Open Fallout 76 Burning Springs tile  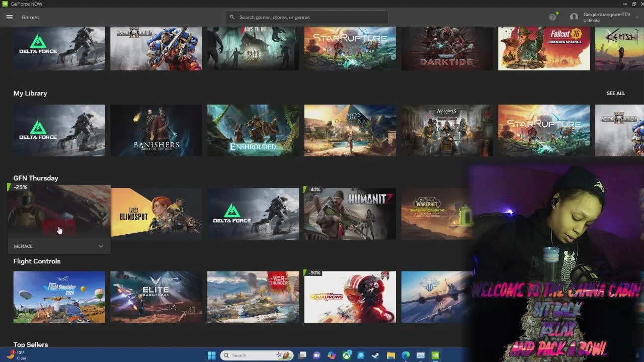coord(544,48)
